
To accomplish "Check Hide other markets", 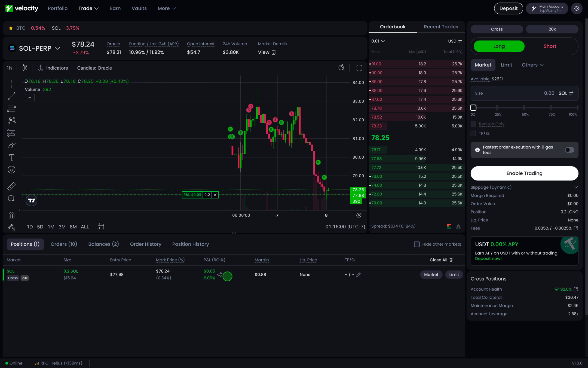I will (417, 244).
